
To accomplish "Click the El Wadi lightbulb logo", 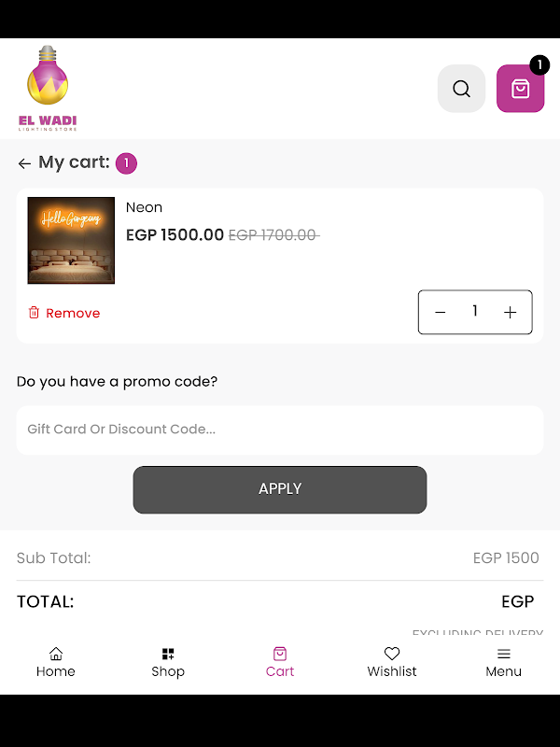I will tap(48, 87).
